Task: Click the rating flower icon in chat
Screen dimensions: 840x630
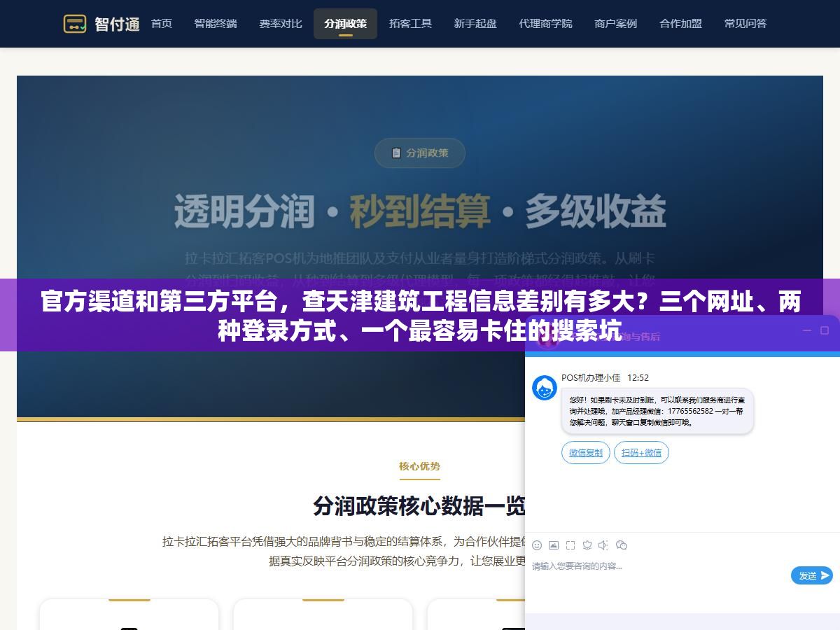Action: (587, 545)
